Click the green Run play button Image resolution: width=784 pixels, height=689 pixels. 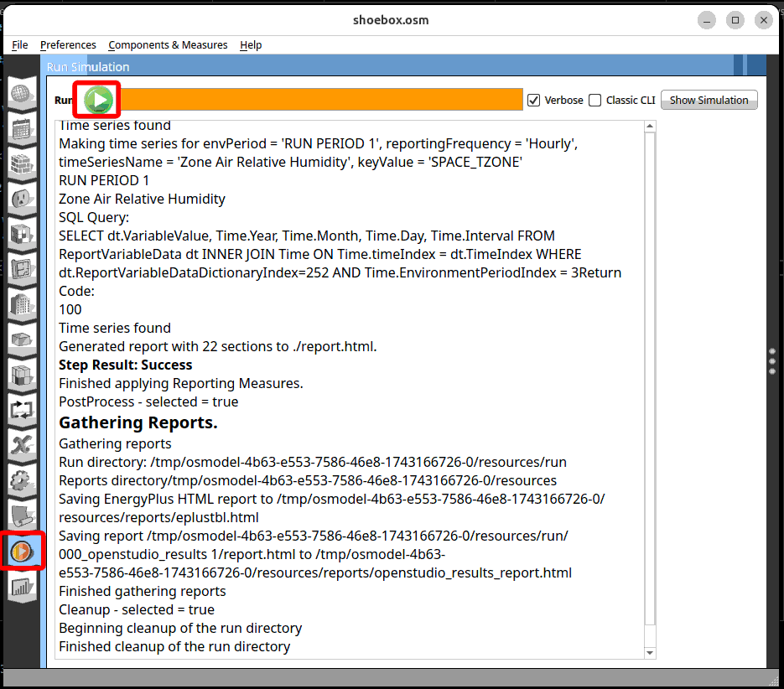tap(97, 101)
